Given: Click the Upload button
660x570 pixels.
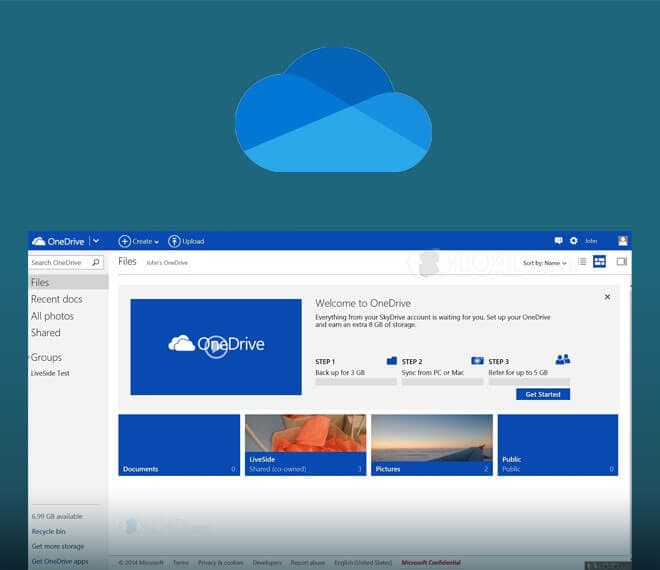Looking at the screenshot, I should (x=186, y=241).
